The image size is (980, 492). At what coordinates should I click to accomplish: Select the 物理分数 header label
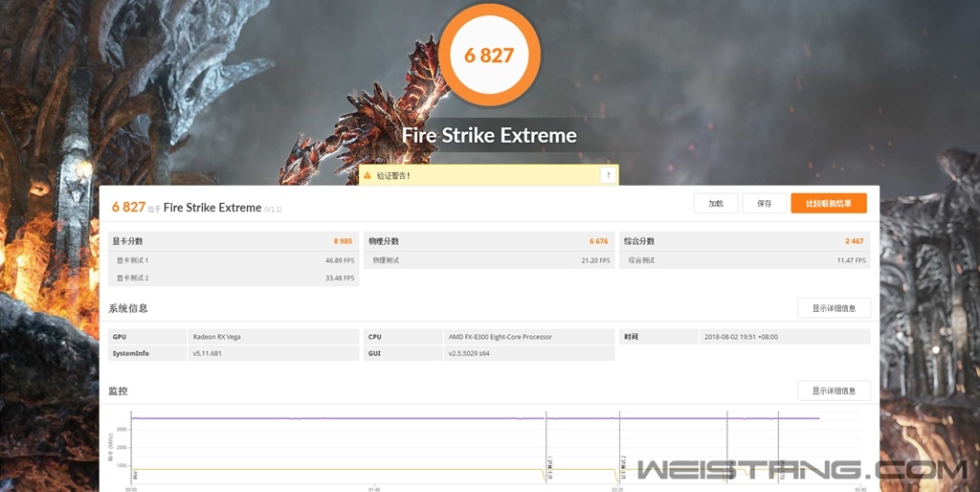tap(384, 241)
